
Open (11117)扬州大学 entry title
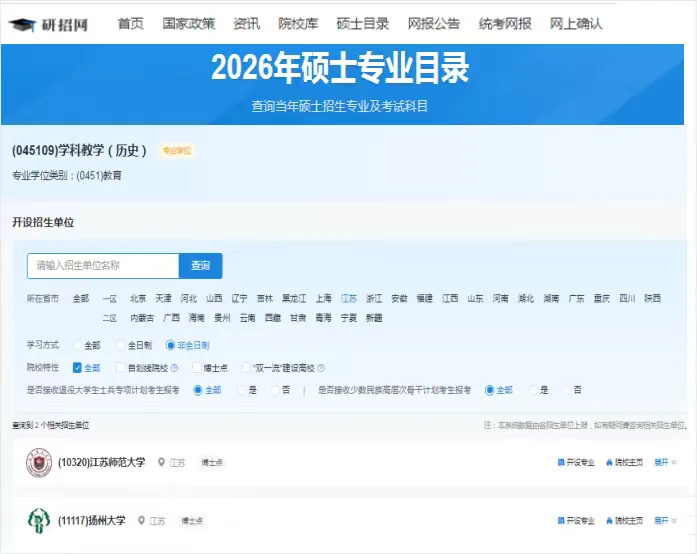tap(92, 520)
